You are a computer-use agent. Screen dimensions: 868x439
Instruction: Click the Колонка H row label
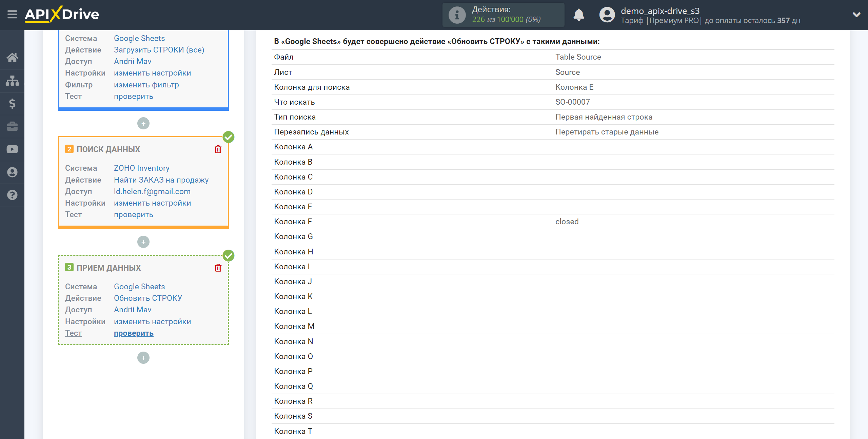[294, 252]
